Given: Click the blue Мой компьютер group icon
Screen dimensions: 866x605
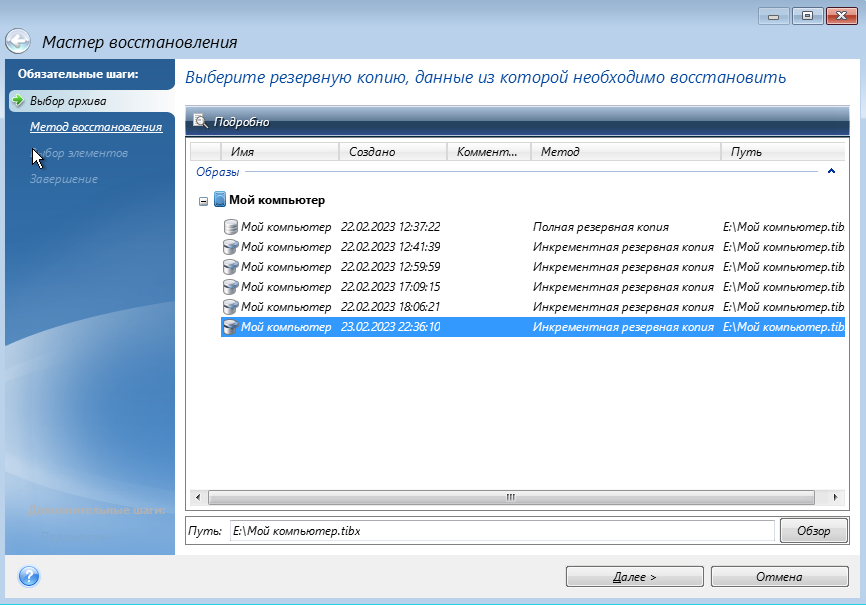Looking at the screenshot, I should pos(220,200).
